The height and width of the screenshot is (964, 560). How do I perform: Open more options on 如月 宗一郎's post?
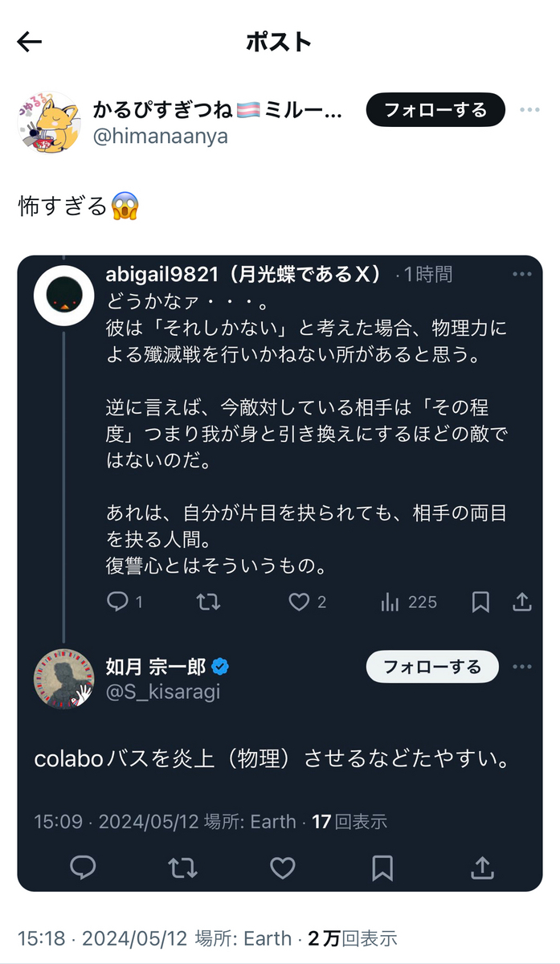point(522,667)
